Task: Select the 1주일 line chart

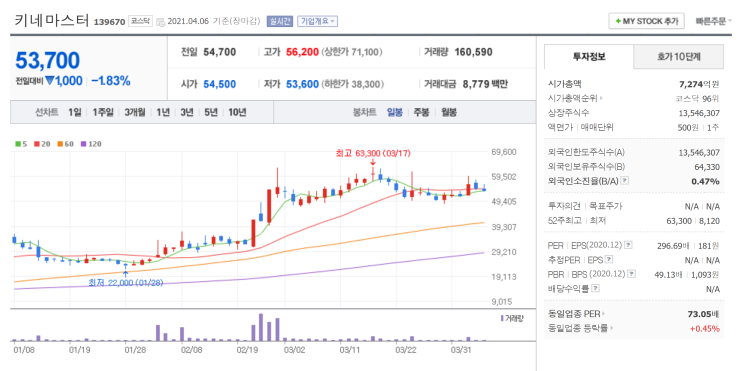Action: pyautogui.click(x=103, y=113)
